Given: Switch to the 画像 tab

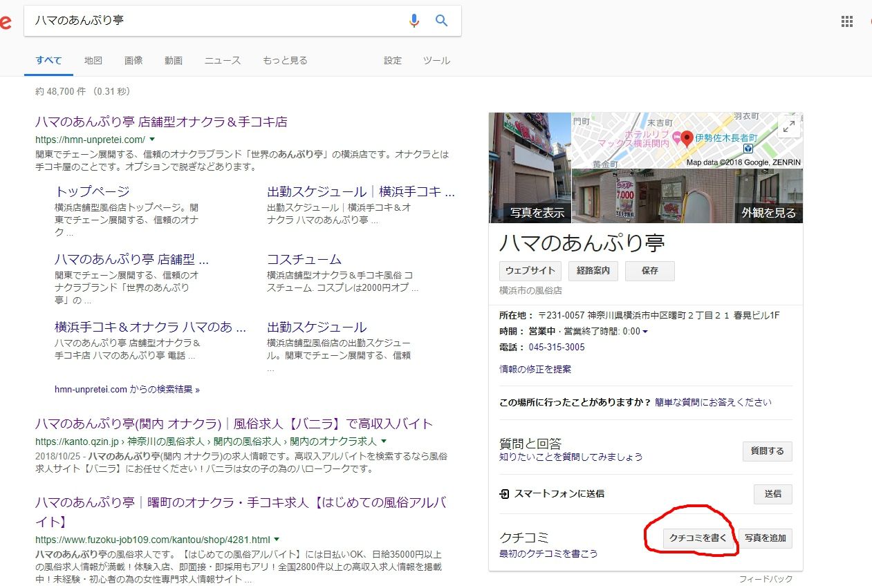Looking at the screenshot, I should point(133,61).
